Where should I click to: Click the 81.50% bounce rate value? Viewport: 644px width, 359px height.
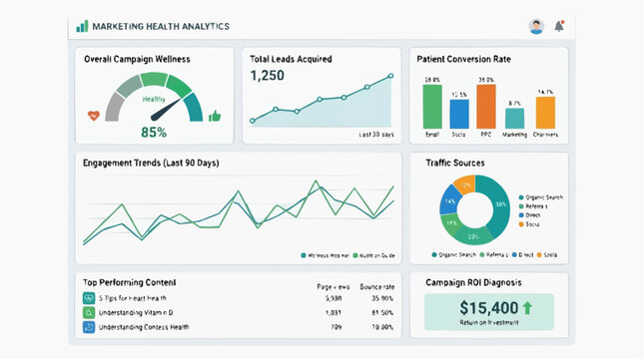(x=382, y=313)
